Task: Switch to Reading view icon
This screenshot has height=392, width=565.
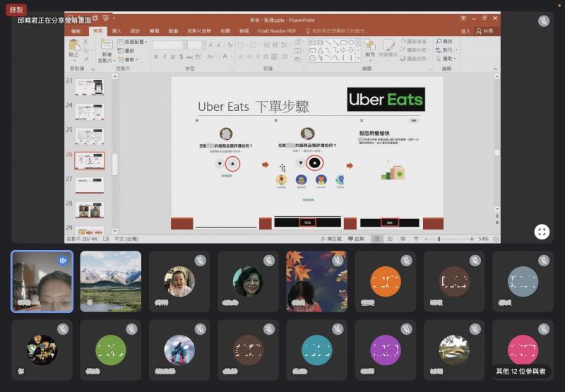Action: [x=403, y=239]
